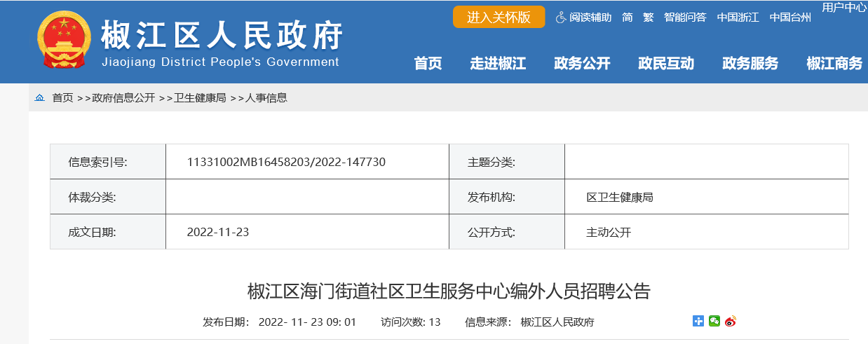
Task: Click the 主题分类 label cell
Action: (507, 162)
